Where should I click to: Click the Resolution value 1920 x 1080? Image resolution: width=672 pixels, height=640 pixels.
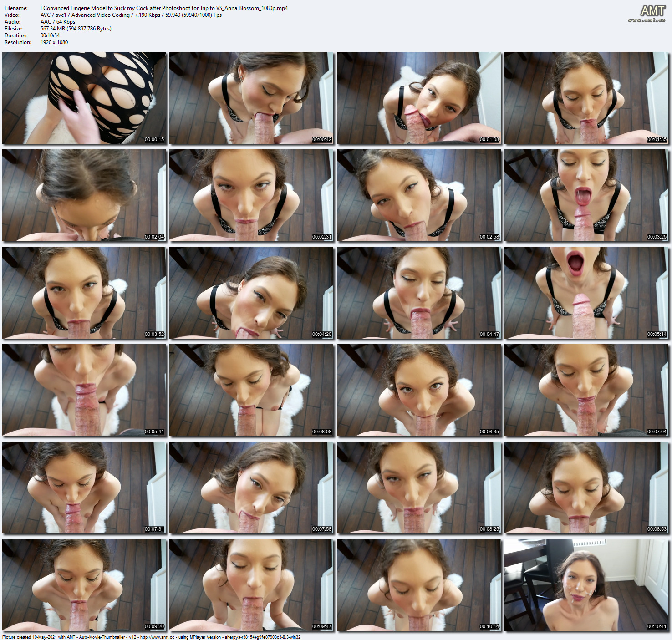(x=54, y=42)
